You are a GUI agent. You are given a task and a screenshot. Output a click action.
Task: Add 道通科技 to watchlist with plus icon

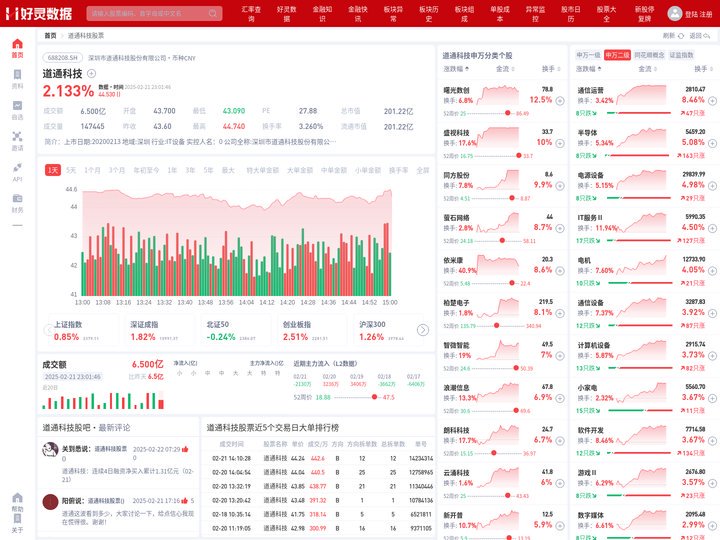(91, 73)
